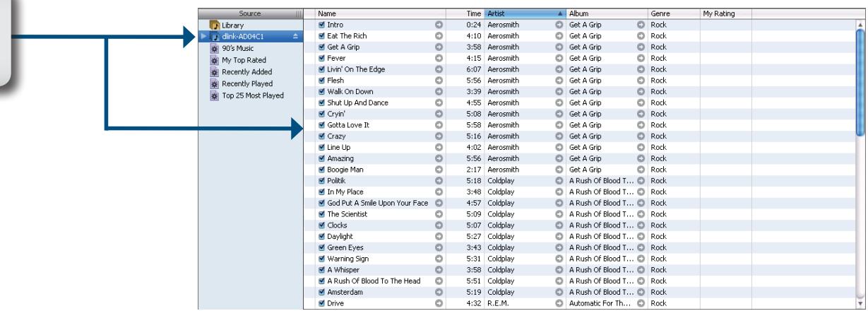Viewport: 868px width, 311px height.
Task: Click the Source panel header
Action: 251,13
